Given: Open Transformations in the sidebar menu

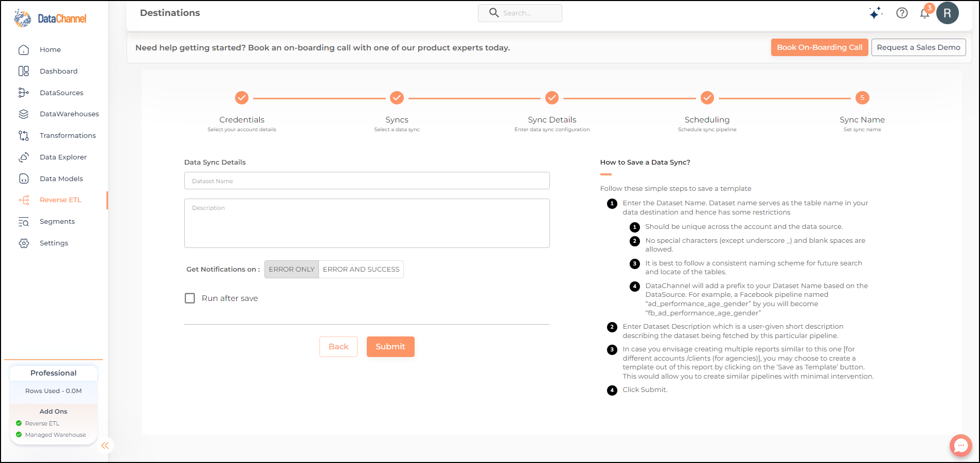Looking at the screenshot, I should pos(67,136).
